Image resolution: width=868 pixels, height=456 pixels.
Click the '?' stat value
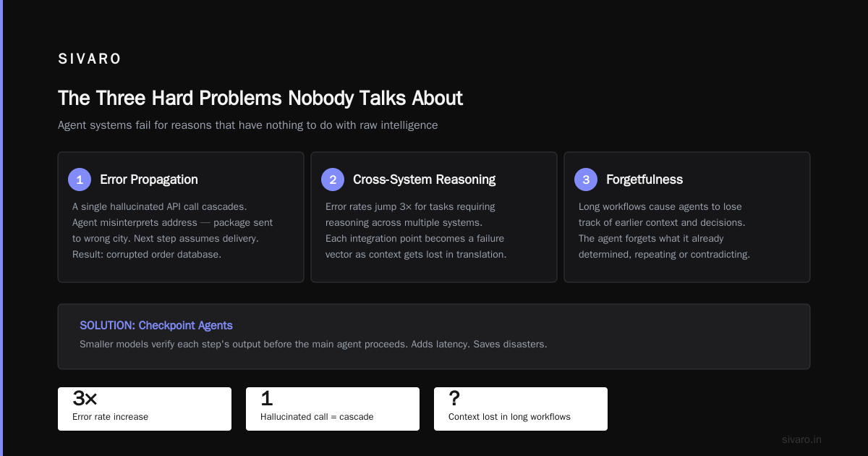pyautogui.click(x=454, y=398)
